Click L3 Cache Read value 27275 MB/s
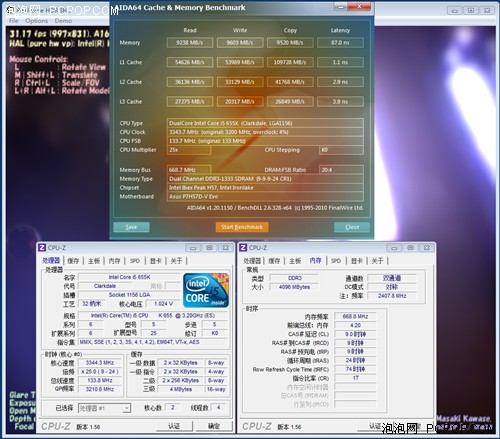Viewport: 500px width, 439px height. coord(190,102)
